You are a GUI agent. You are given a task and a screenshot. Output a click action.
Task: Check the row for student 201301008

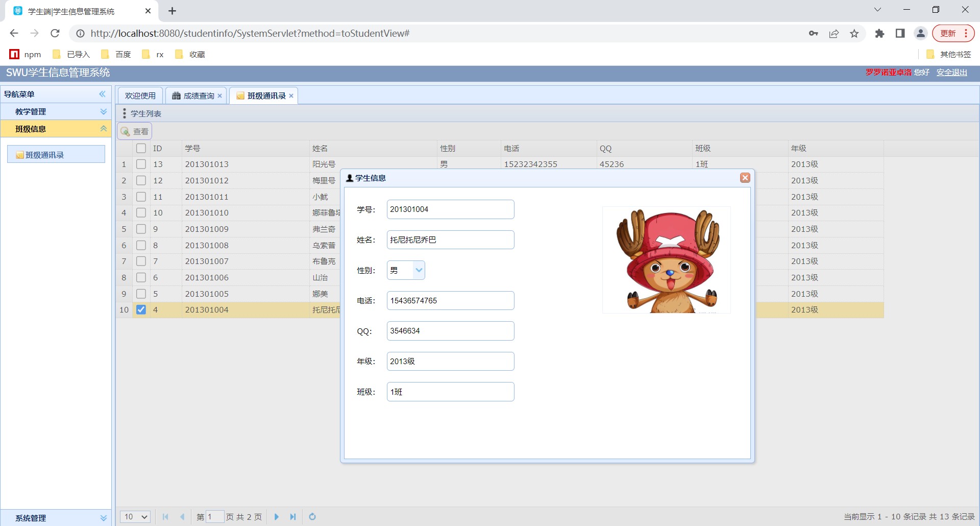pyautogui.click(x=141, y=245)
